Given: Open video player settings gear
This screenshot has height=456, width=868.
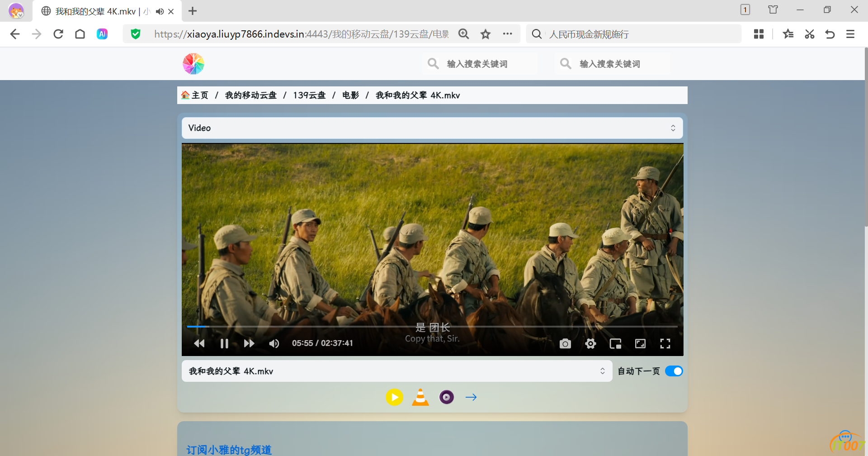Looking at the screenshot, I should [590, 344].
